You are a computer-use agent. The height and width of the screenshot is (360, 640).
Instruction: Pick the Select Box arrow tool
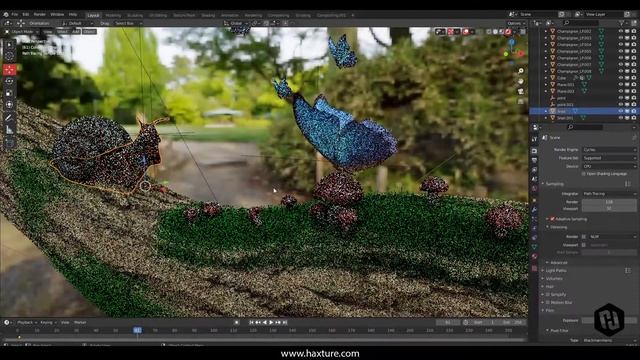coord(9,44)
